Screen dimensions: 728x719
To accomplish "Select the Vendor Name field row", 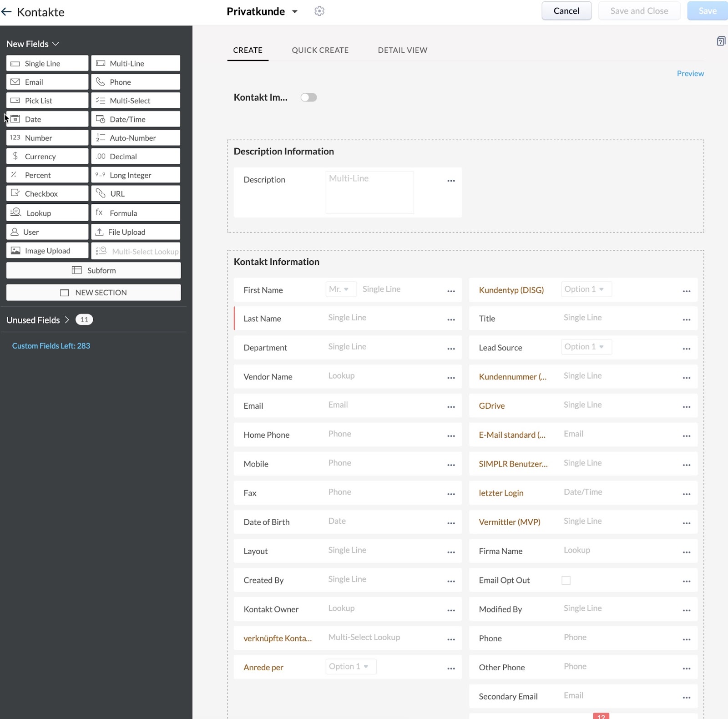I will [348, 377].
